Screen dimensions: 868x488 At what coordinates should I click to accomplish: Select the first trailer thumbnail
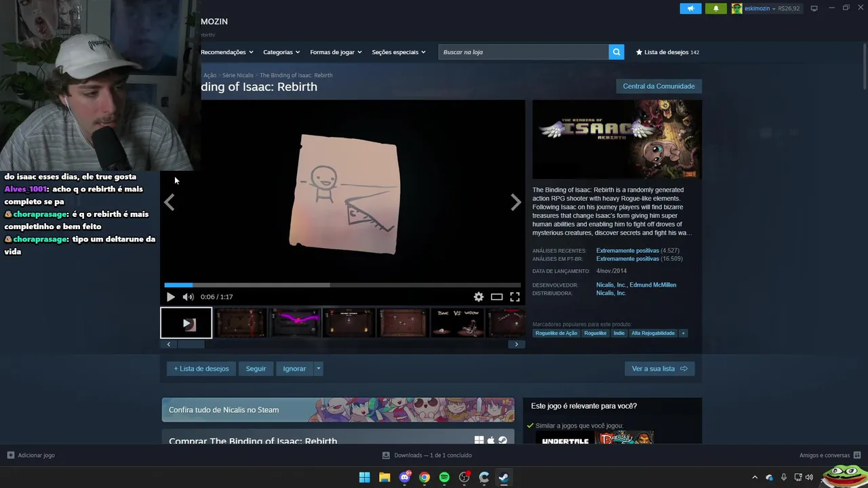[186, 323]
